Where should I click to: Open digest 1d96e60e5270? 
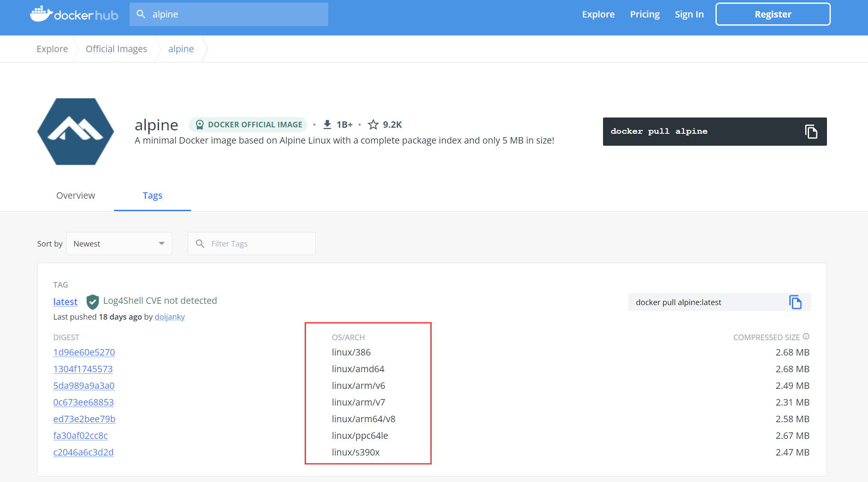(x=84, y=352)
